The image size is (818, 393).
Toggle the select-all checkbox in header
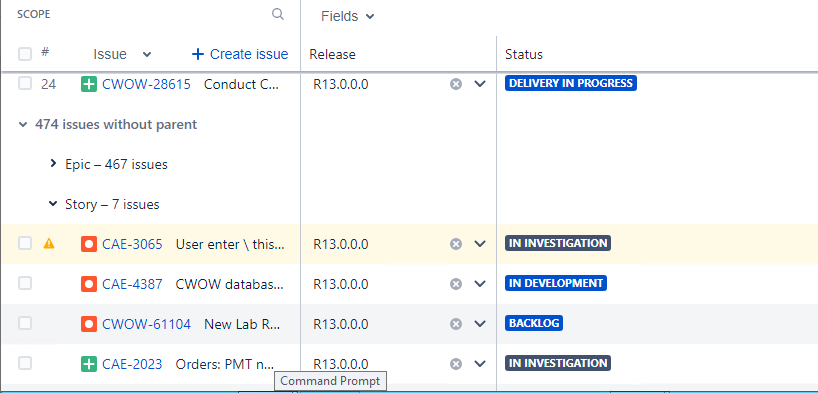point(25,54)
